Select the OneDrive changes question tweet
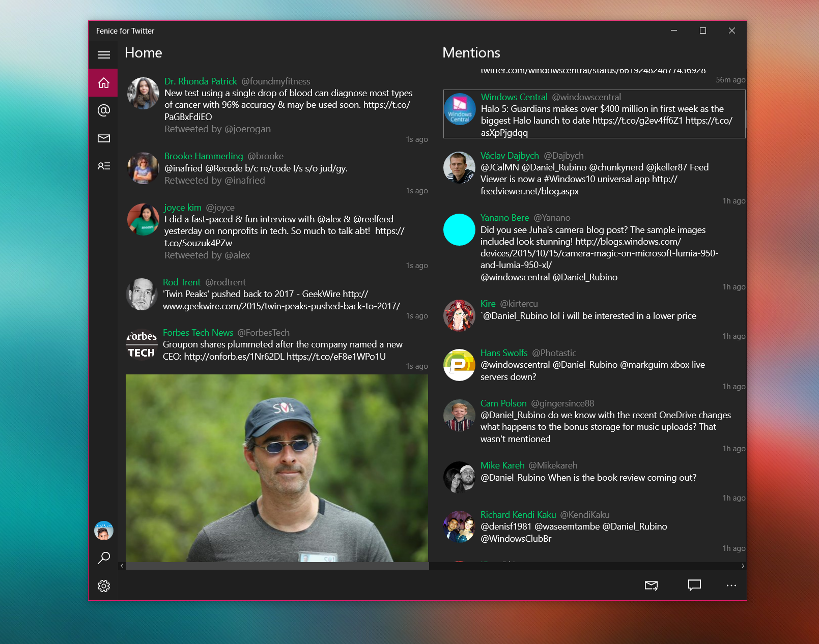 click(606, 427)
